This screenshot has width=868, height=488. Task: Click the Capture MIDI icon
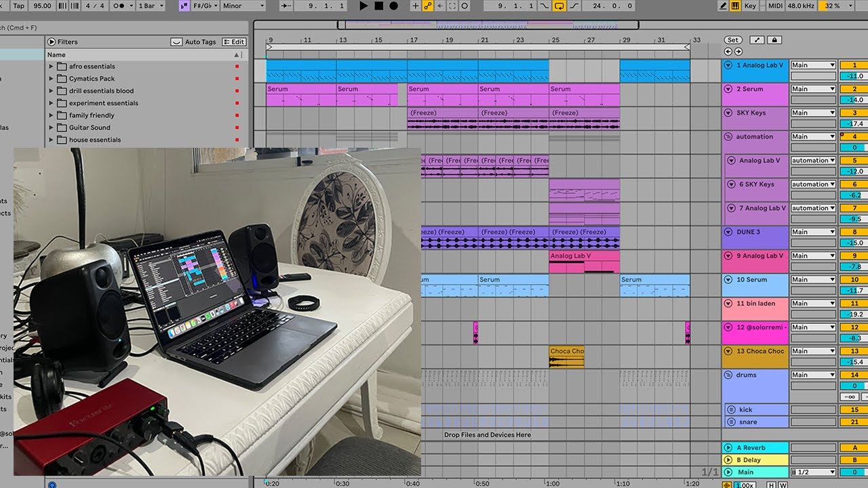[452, 5]
